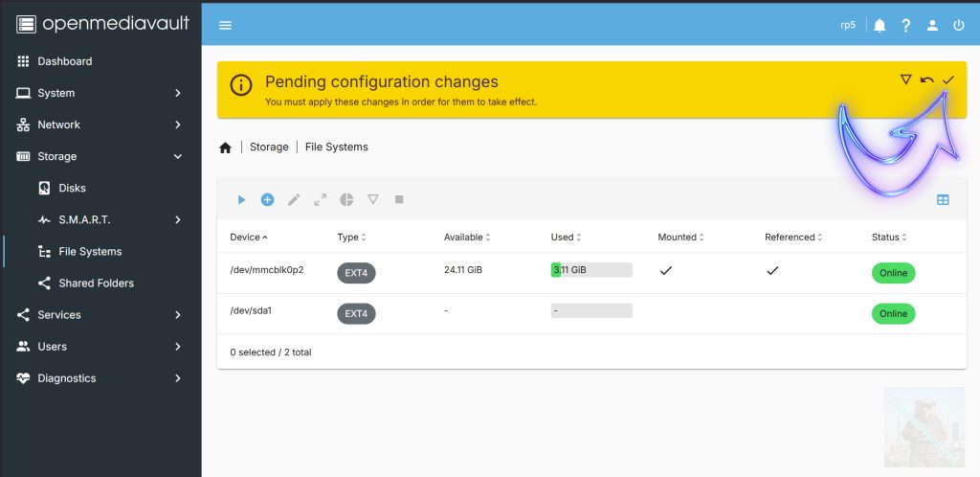Click the mount play icon in toolbar
This screenshot has height=477, width=980.
click(x=241, y=199)
